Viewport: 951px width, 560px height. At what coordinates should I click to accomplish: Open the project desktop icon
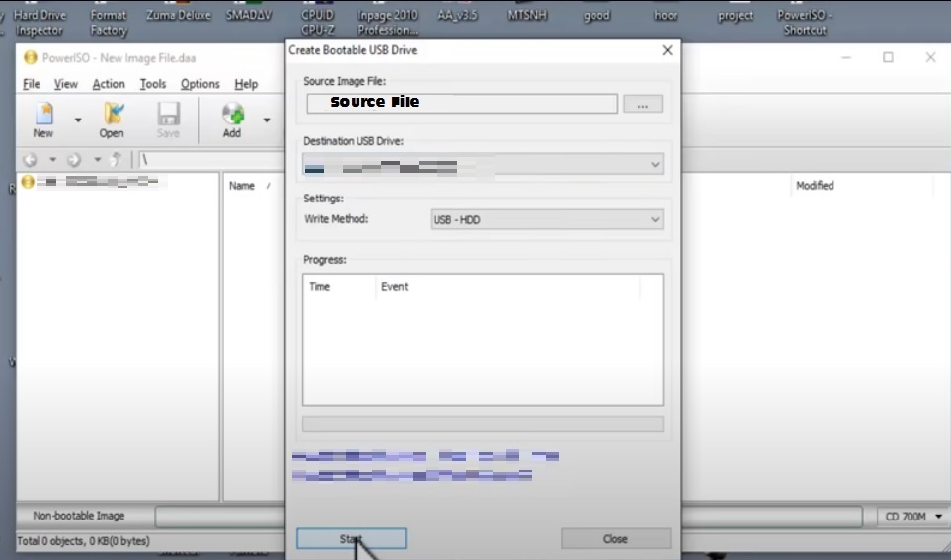pos(736,14)
